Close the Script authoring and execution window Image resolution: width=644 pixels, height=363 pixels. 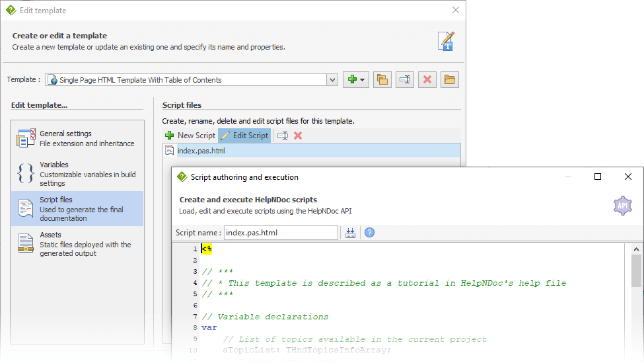coord(628,177)
